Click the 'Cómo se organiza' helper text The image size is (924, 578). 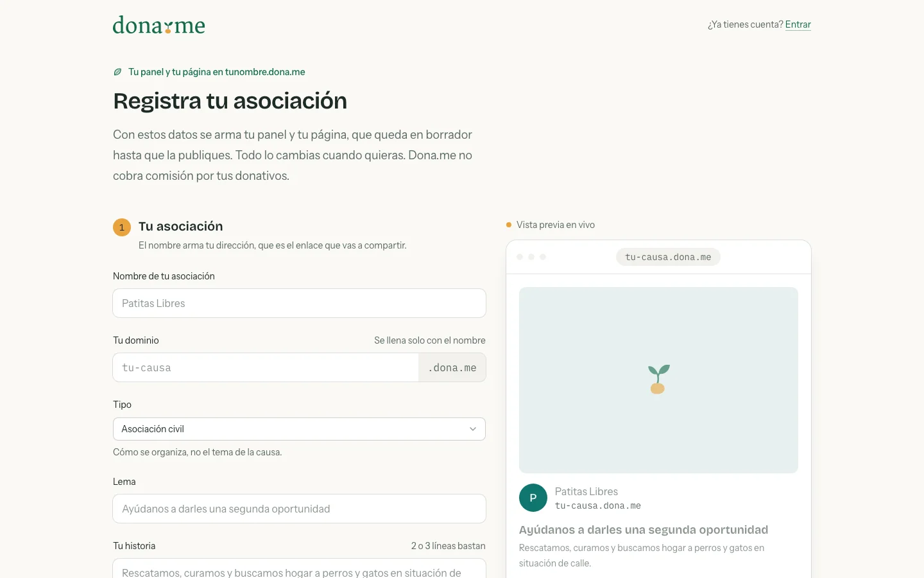(198, 452)
